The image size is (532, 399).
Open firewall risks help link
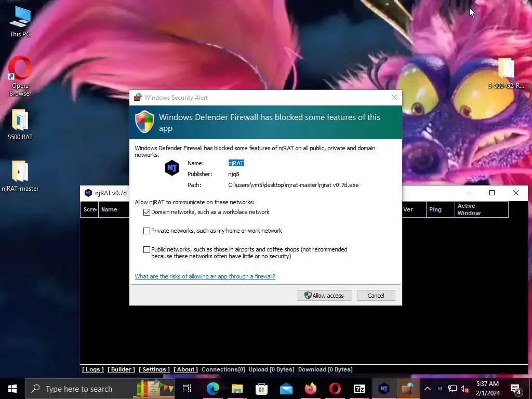[x=205, y=276]
